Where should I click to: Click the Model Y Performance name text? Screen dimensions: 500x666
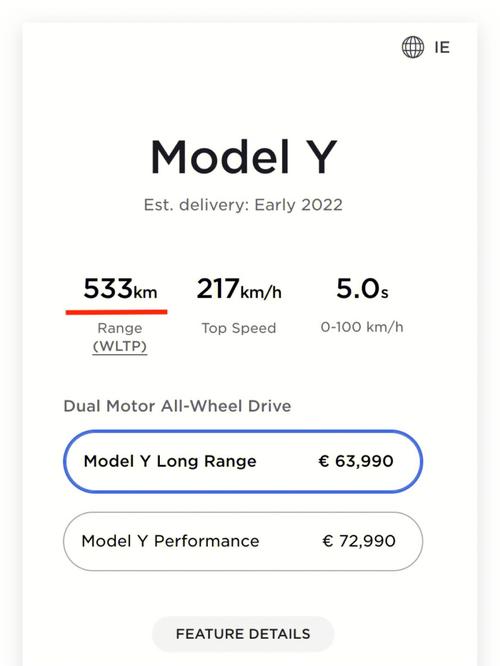coord(170,541)
